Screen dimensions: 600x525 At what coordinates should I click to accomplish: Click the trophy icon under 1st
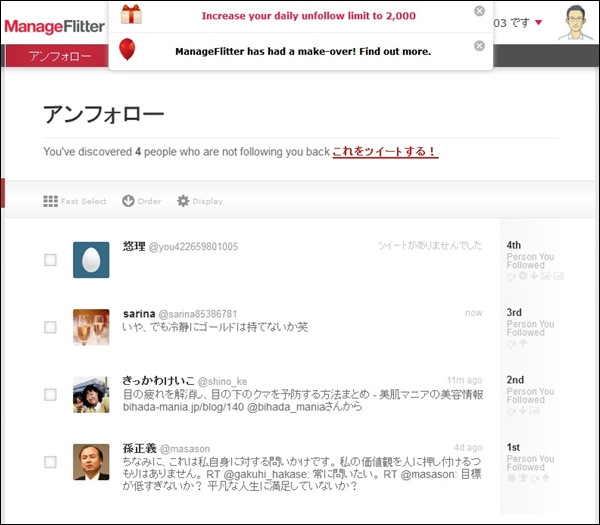523,478
